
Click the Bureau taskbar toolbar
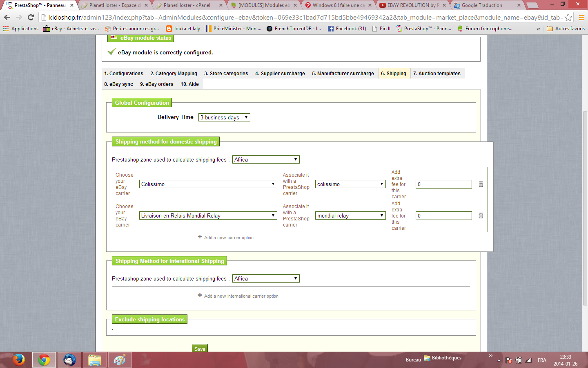(413, 360)
